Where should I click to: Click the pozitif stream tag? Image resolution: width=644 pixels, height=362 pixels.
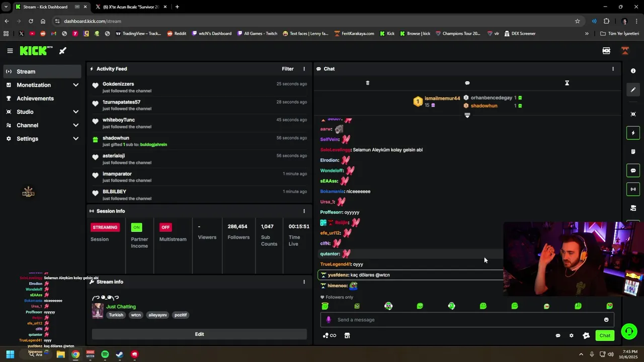click(180, 315)
